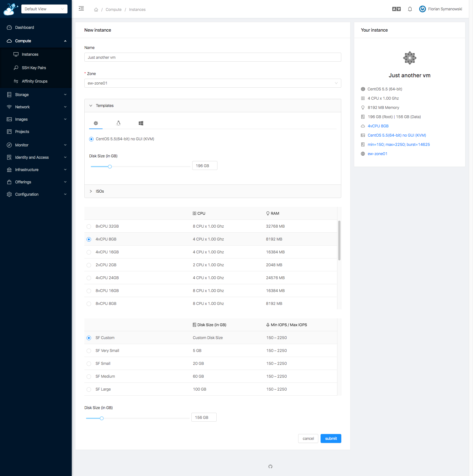Select the SF Large disk offering
This screenshot has height=476, width=473.
(x=89, y=389)
